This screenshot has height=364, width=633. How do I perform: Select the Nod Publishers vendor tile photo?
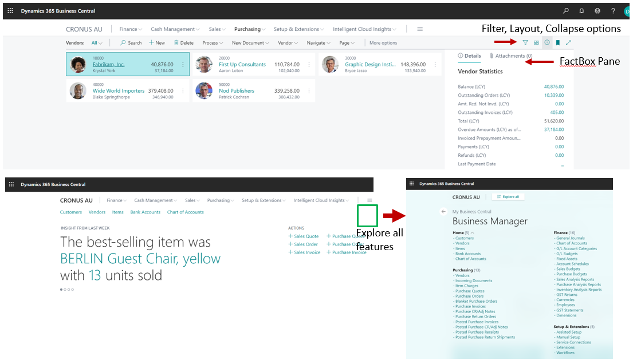point(204,91)
